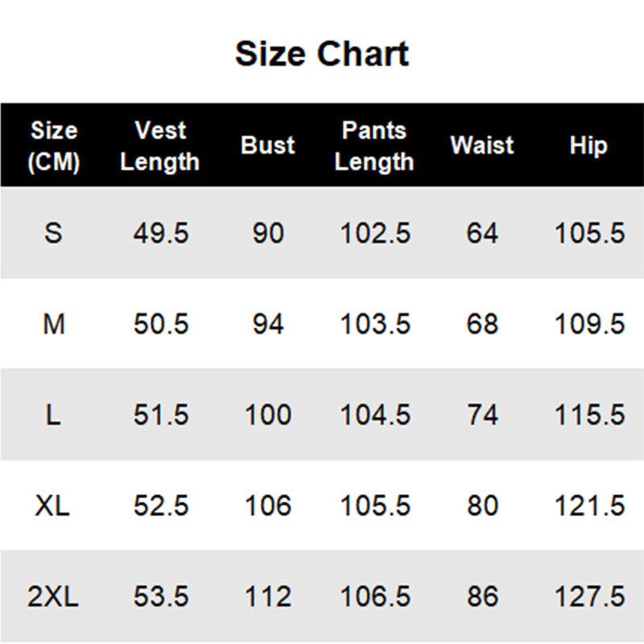Select waist value 80 for XL
This screenshot has width=644, height=644.
(x=482, y=506)
